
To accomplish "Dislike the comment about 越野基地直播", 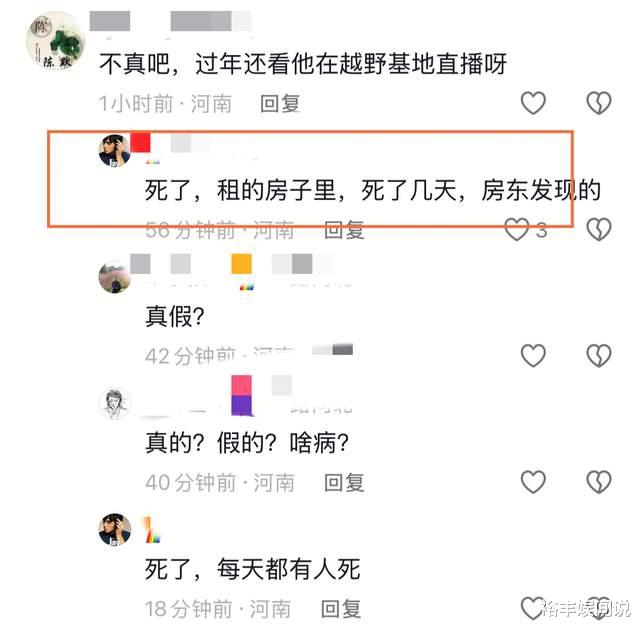I will [x=599, y=103].
